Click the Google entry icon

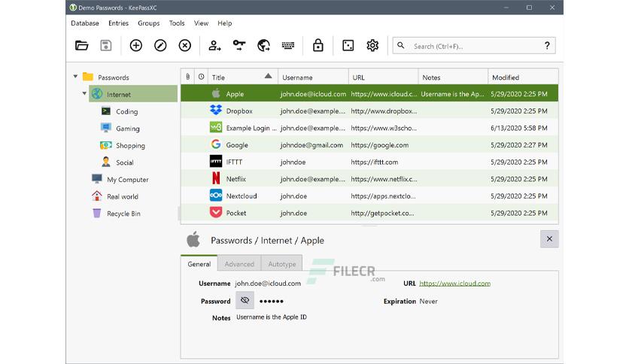[216, 144]
